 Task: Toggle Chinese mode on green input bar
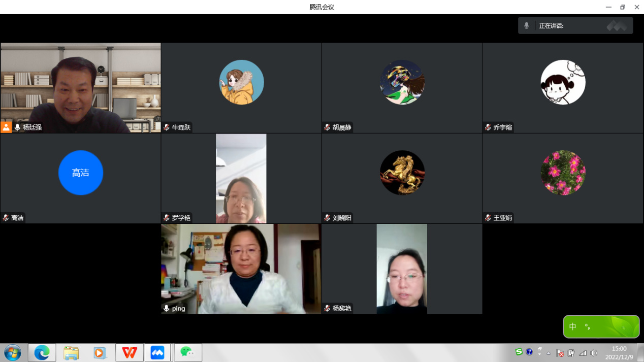(x=573, y=326)
